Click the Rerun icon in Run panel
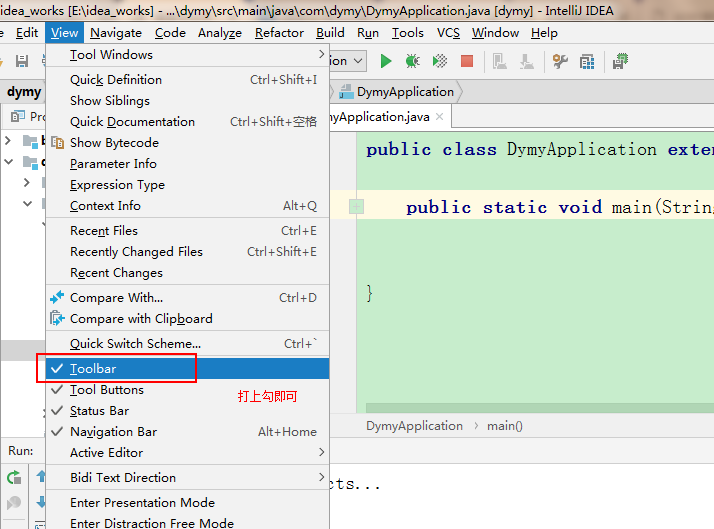The height and width of the screenshot is (529, 714). 14,477
